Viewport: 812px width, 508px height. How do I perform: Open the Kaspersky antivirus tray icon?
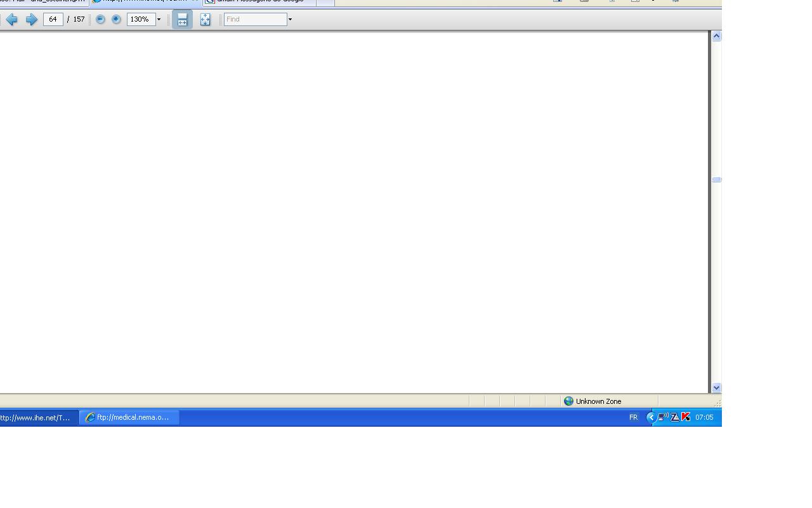[686, 417]
